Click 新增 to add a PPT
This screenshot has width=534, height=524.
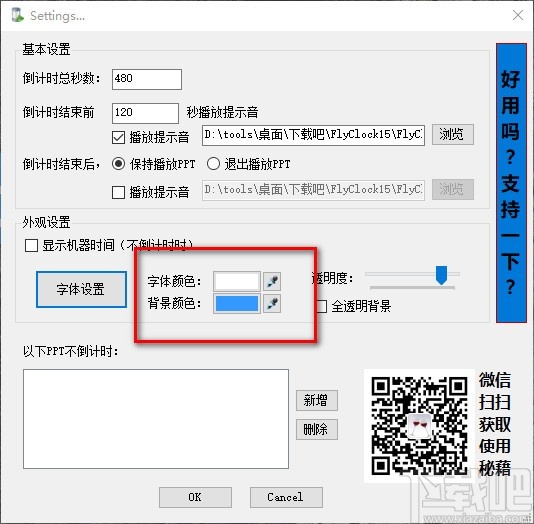(x=317, y=400)
